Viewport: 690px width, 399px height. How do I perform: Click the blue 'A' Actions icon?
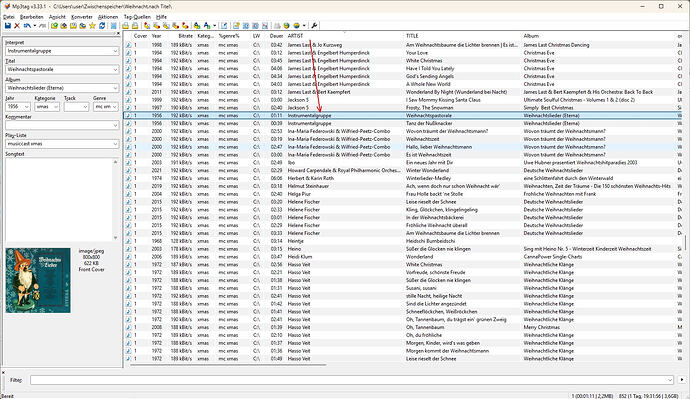click(x=207, y=26)
